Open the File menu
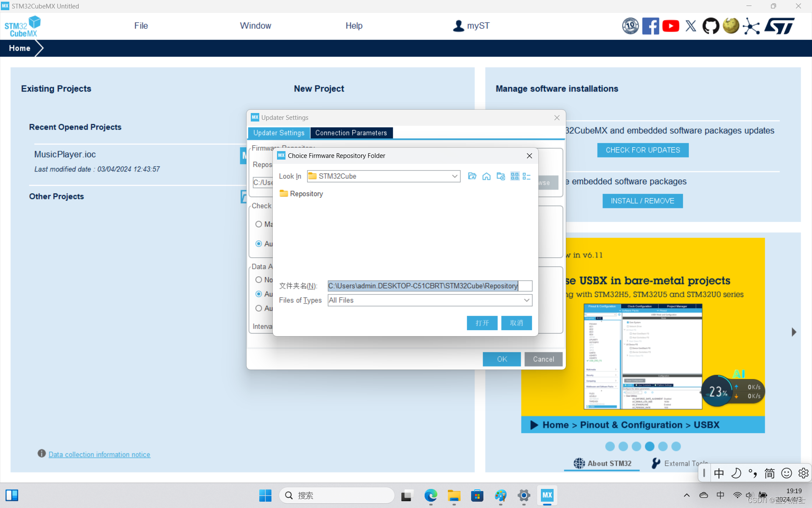Image resolution: width=812 pixels, height=508 pixels. coord(141,26)
